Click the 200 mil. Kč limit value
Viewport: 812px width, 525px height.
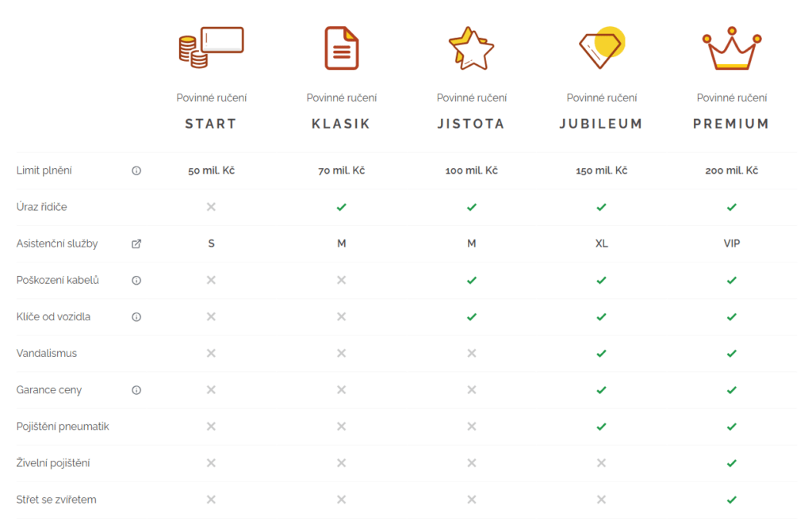pyautogui.click(x=731, y=171)
